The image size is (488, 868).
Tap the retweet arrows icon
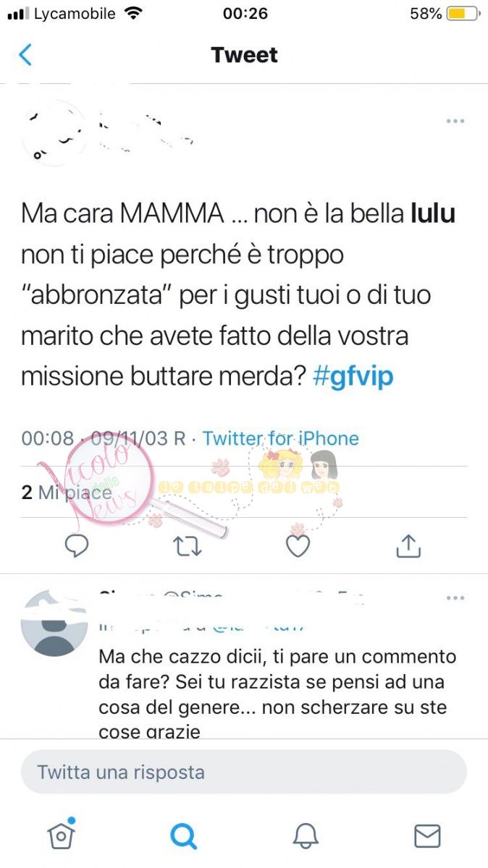tap(188, 546)
